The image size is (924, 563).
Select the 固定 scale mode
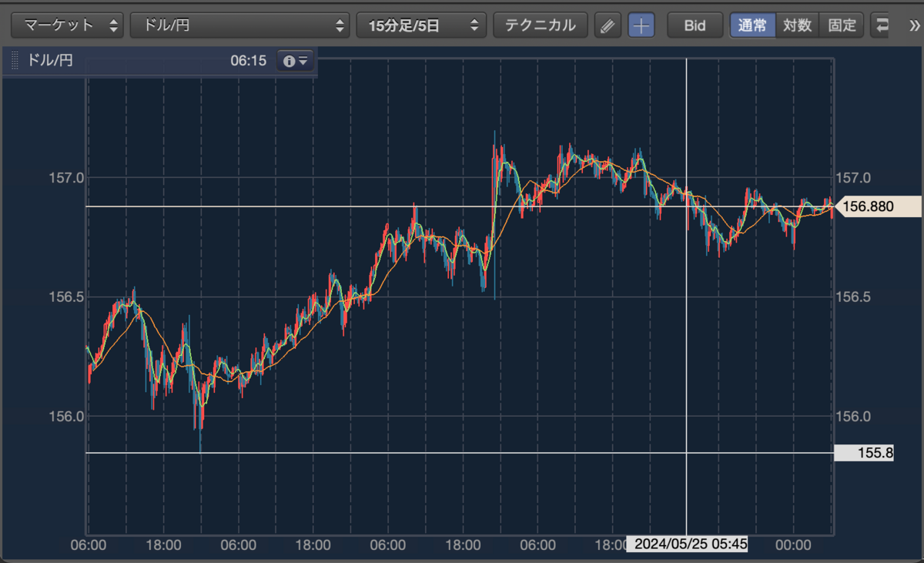click(842, 25)
